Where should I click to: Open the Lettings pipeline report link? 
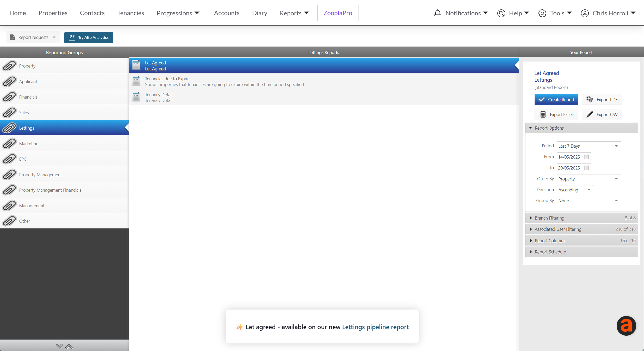tap(375, 327)
